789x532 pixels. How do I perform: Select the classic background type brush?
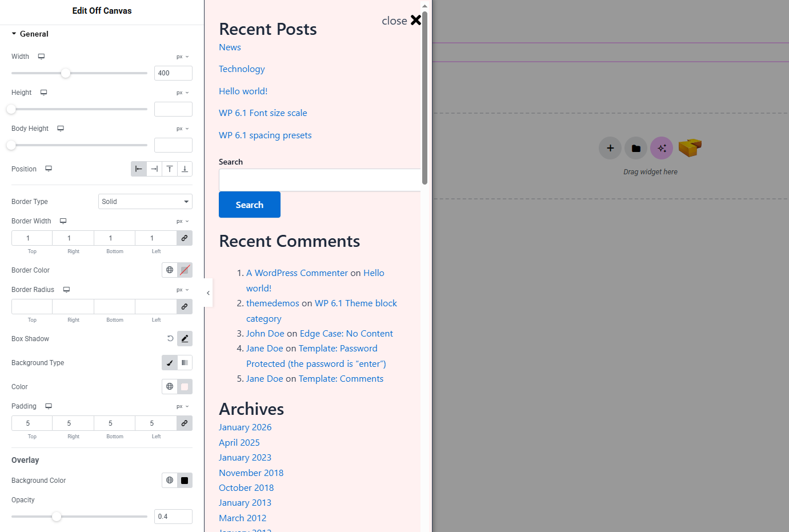click(170, 363)
